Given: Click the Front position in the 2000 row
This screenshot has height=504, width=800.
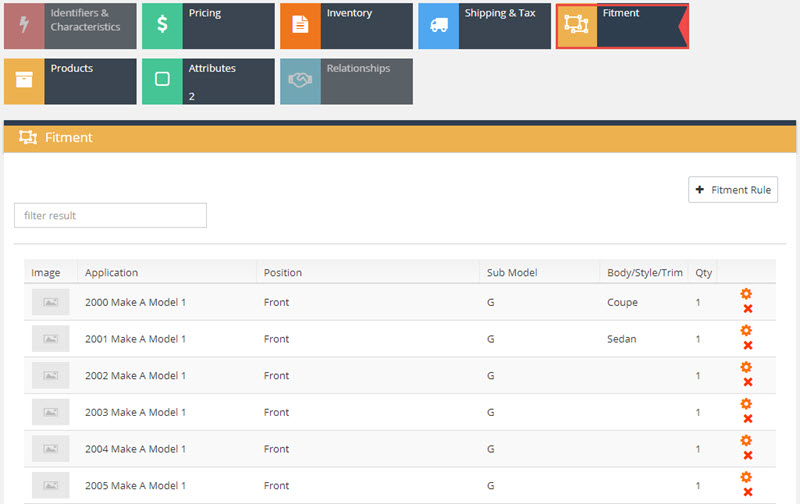Looking at the screenshot, I should [x=276, y=302].
